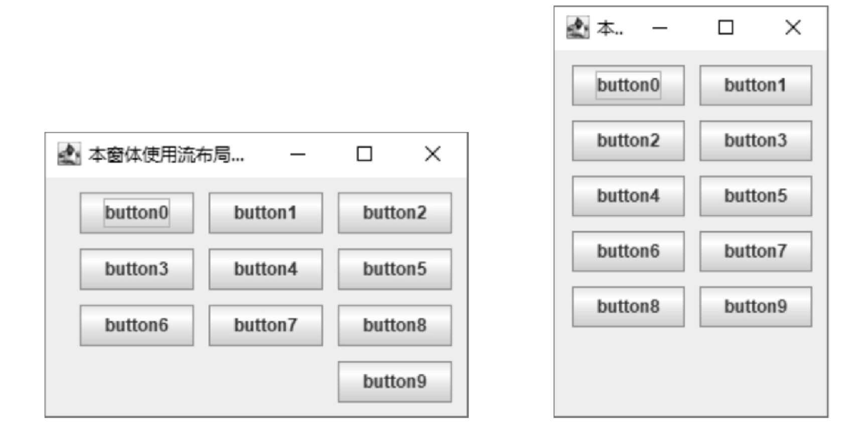Click button3 in the narrow two-column window
This screenshot has width=868, height=435.
[756, 140]
